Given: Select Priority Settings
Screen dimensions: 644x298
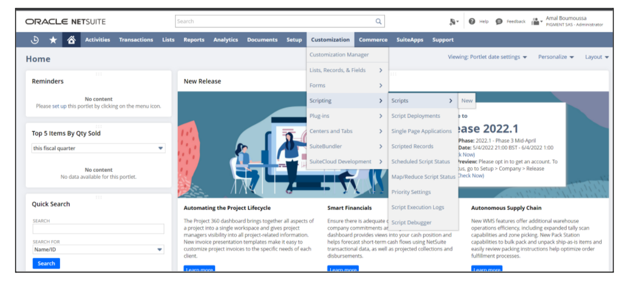Looking at the screenshot, I should (423, 192).
